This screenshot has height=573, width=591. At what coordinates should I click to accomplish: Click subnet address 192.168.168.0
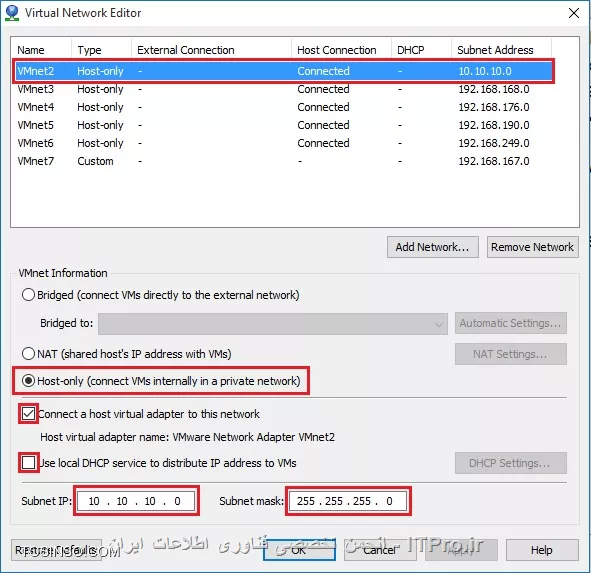click(494, 89)
